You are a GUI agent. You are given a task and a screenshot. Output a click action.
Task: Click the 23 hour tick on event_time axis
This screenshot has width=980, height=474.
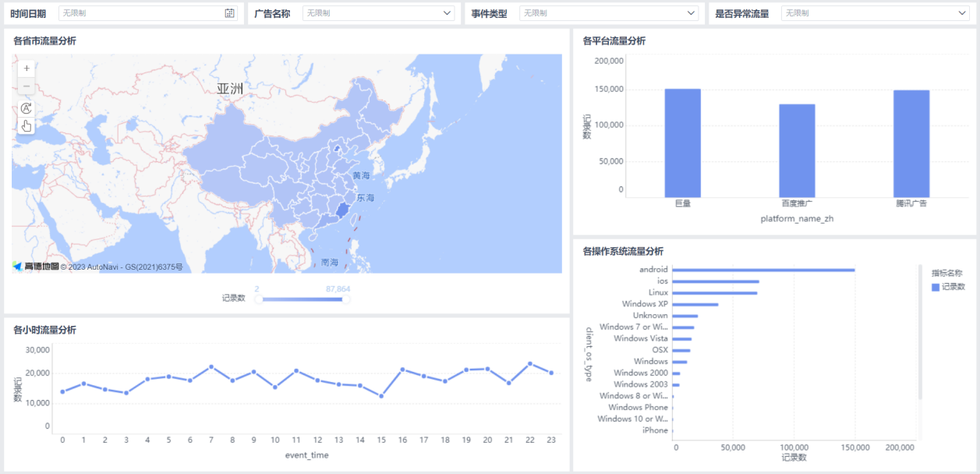(x=551, y=440)
